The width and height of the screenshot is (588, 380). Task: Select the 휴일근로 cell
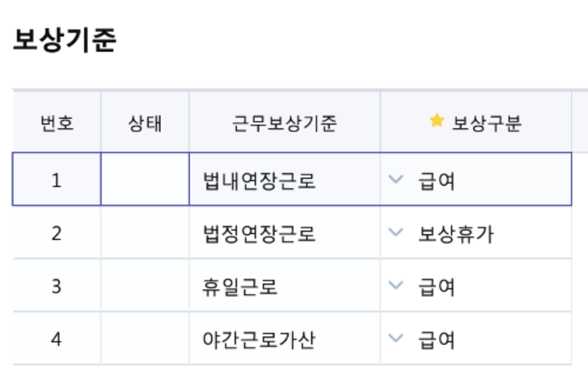tap(240, 287)
